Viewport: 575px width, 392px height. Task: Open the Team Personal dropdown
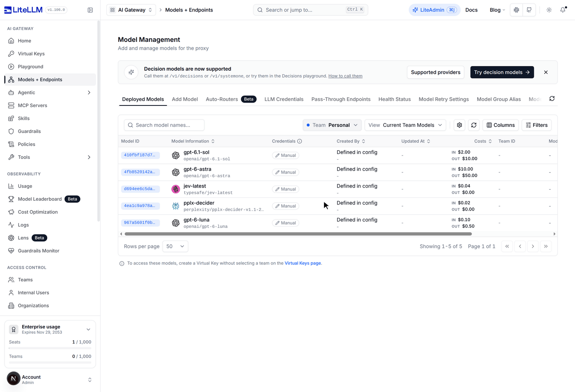332,125
